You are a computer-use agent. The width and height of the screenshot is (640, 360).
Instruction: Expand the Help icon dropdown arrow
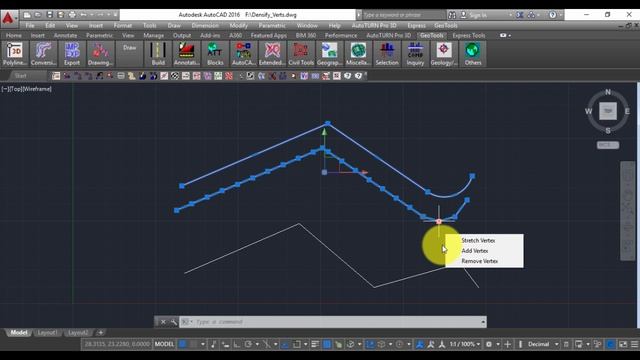[x=560, y=15]
